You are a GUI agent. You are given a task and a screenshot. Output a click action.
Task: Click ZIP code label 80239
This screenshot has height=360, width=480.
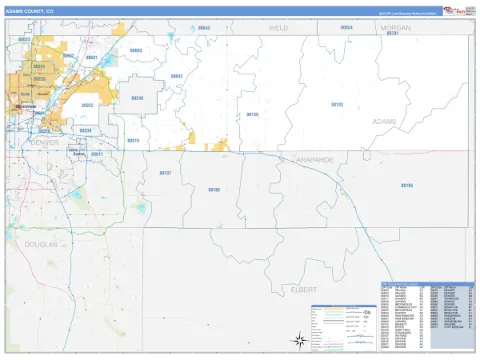(x=85, y=130)
